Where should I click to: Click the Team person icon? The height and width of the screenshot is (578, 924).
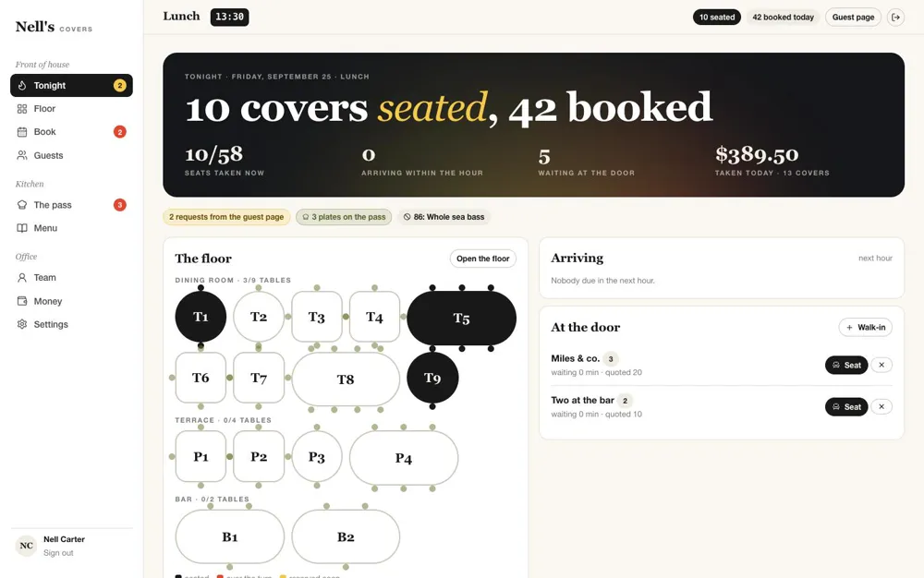[x=22, y=278]
